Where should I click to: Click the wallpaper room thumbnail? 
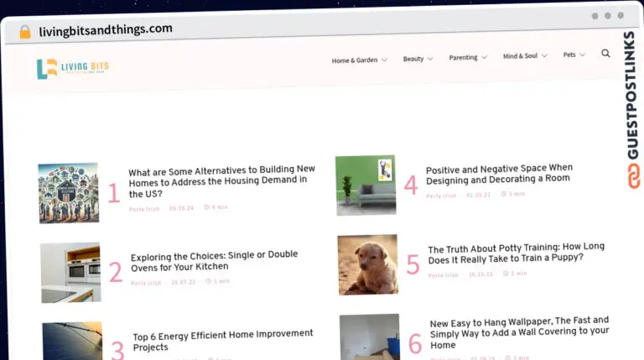coord(370,337)
